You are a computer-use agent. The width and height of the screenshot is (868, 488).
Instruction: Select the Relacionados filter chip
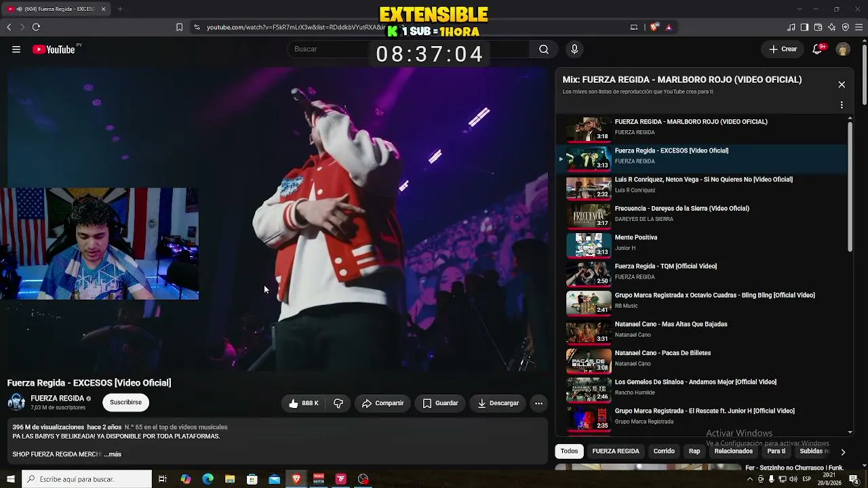click(733, 451)
